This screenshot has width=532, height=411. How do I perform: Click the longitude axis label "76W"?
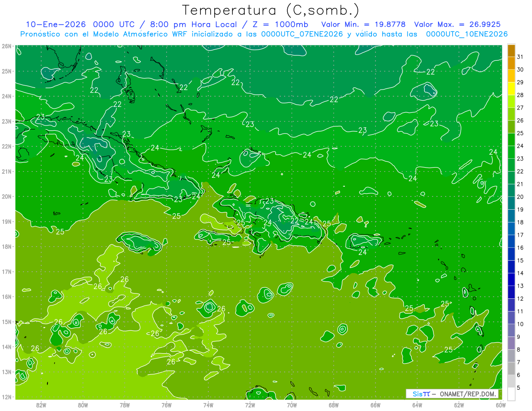pos(166,405)
